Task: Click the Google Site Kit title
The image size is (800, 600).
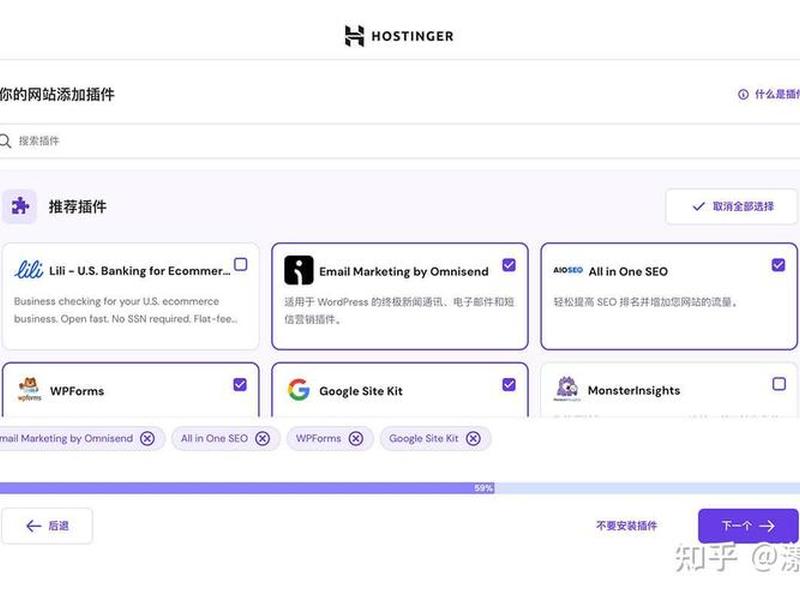Action: pyautogui.click(x=361, y=391)
